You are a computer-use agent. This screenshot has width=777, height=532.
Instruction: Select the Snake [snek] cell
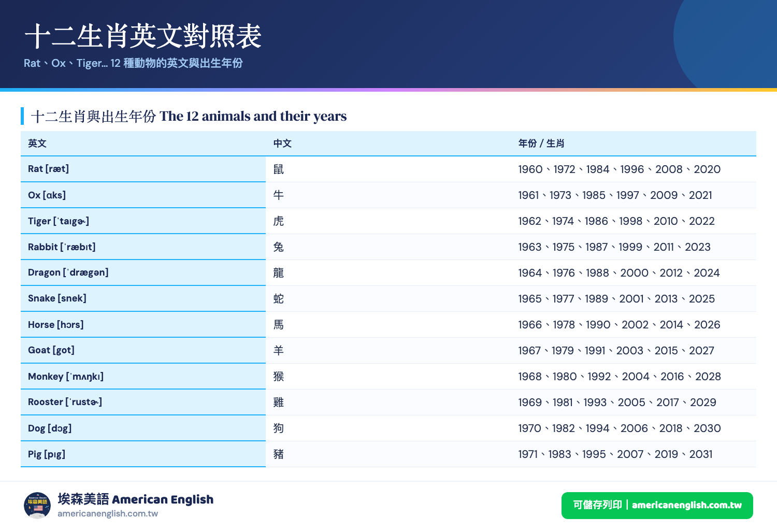pos(143,299)
